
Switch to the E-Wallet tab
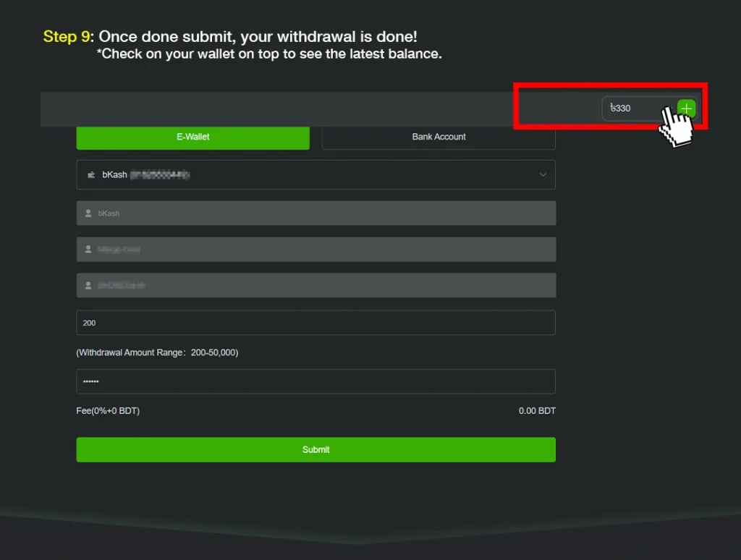click(x=192, y=137)
